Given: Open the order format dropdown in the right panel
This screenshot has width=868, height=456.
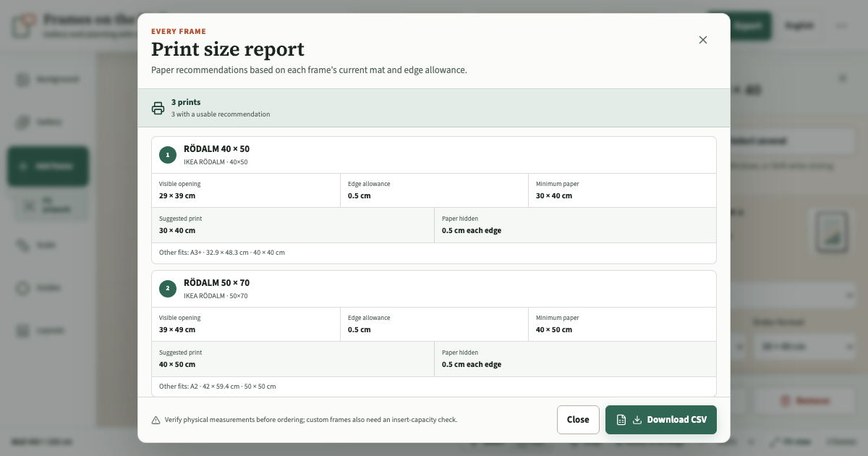Looking at the screenshot, I should coord(805,347).
